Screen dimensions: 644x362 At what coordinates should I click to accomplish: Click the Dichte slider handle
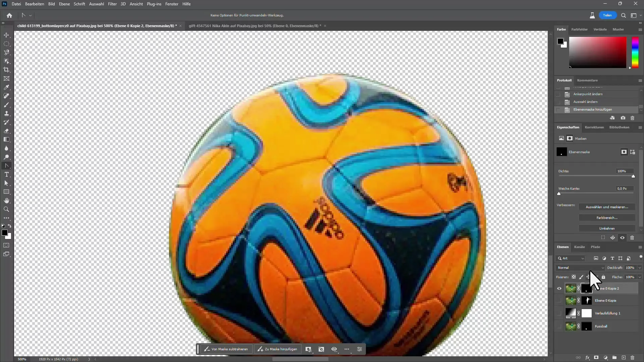pyautogui.click(x=633, y=176)
